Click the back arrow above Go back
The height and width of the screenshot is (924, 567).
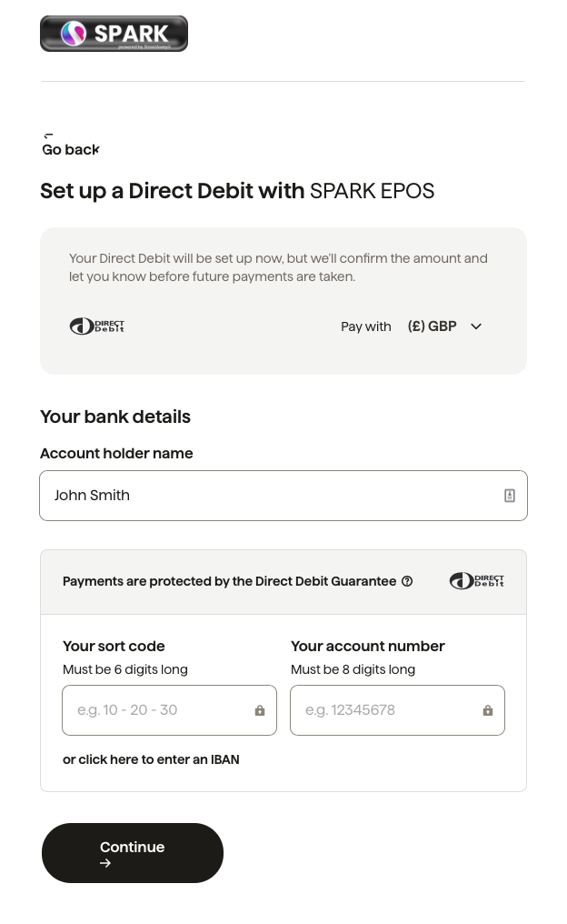(x=48, y=136)
